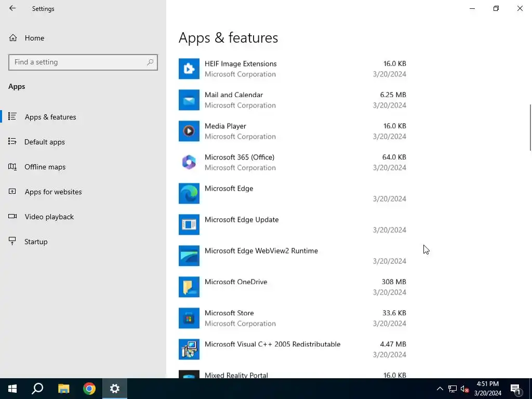Click the 4.47 MB size value
532x399 pixels.
click(393, 344)
